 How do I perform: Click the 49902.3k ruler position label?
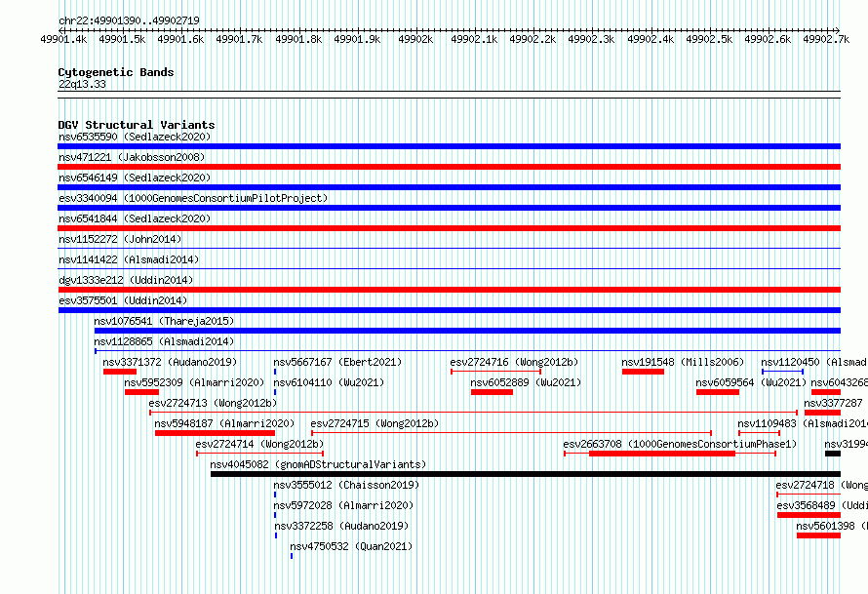591,39
